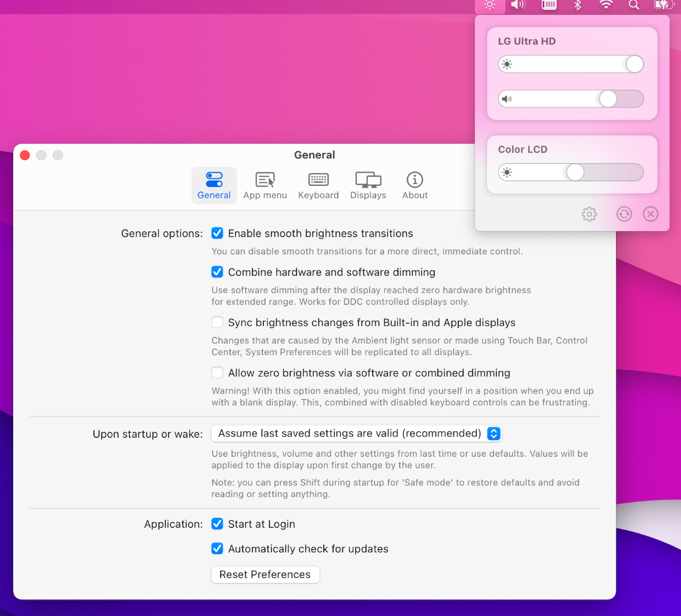
Task: Click MonitorControl brightness icon in menu bar
Action: click(x=490, y=5)
